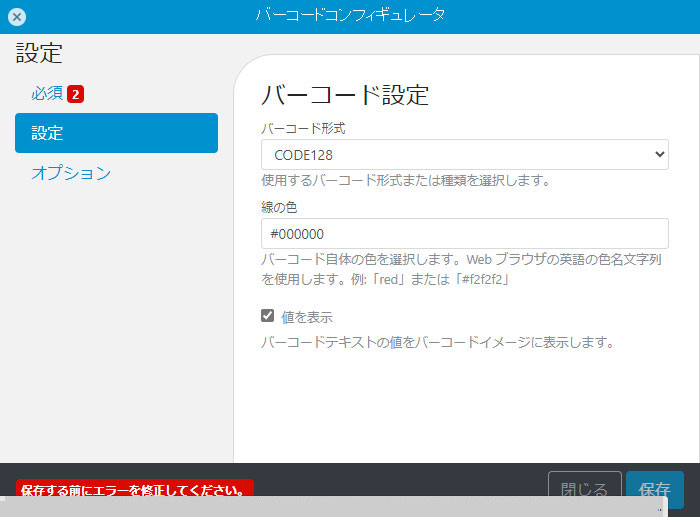Switch to the オプション tab
Screen dimensions: 700x517
coord(71,173)
